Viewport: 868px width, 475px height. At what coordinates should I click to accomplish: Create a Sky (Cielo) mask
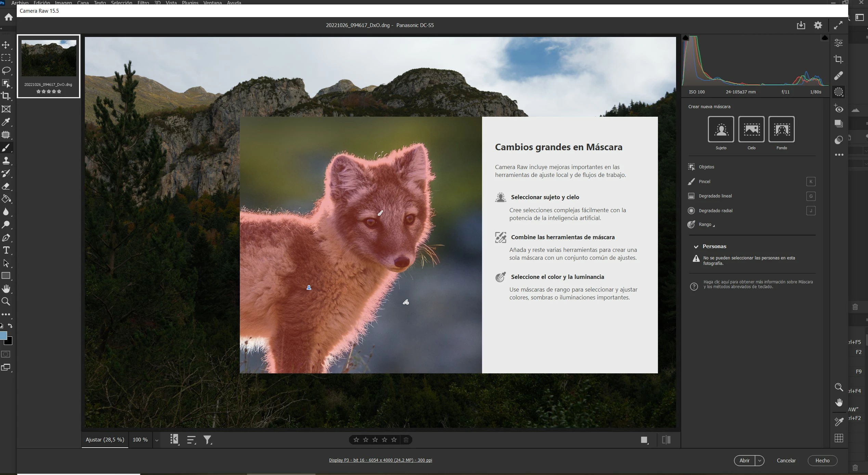coord(751,129)
